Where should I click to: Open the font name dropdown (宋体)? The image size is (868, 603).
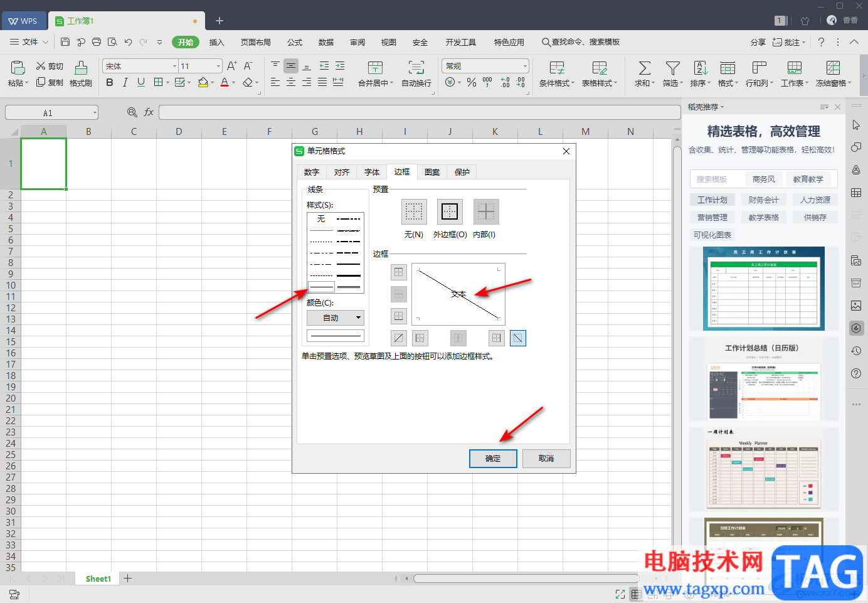174,66
